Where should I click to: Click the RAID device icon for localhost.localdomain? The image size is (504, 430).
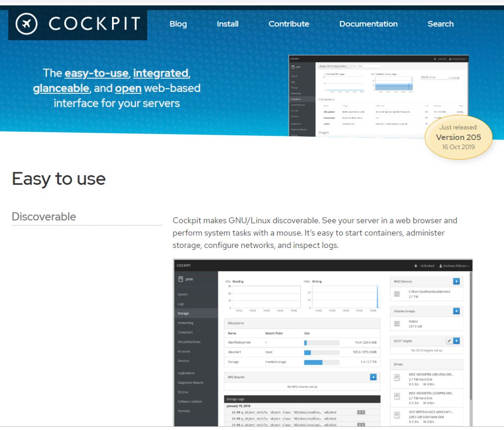(397, 294)
